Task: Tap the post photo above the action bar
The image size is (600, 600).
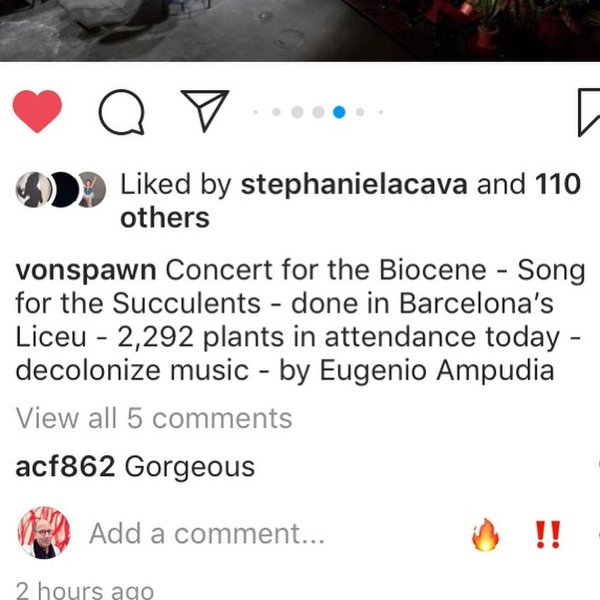Action: point(300,30)
